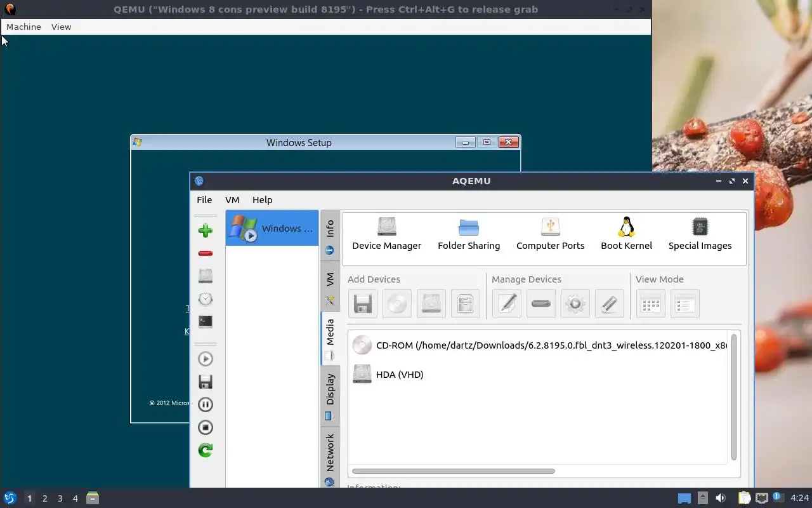Click the Windows Setup title bar

pos(299,142)
